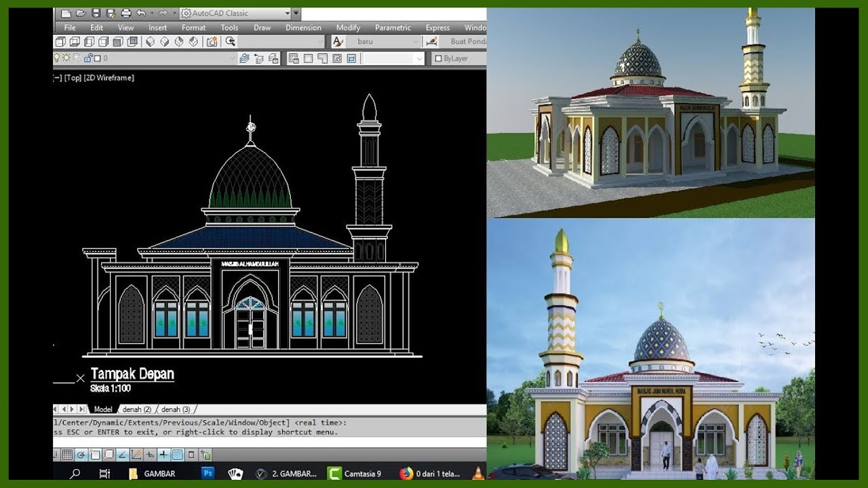Click the Save diskette icon
Image resolution: width=868 pixels, height=488 pixels.
point(96,14)
